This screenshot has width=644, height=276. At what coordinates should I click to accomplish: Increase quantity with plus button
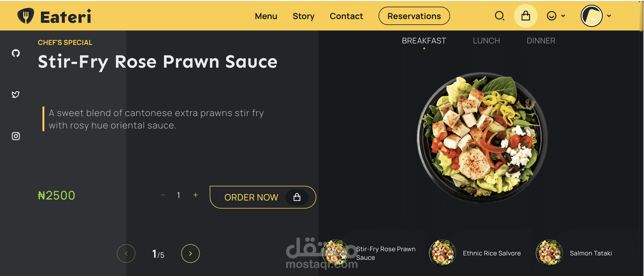coord(195,195)
